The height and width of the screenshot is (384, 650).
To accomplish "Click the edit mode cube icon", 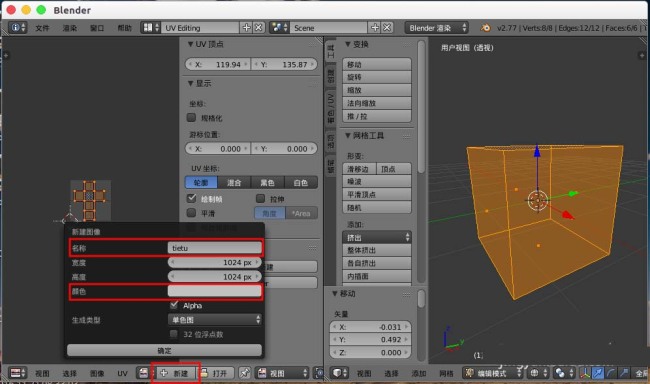I will (469, 373).
